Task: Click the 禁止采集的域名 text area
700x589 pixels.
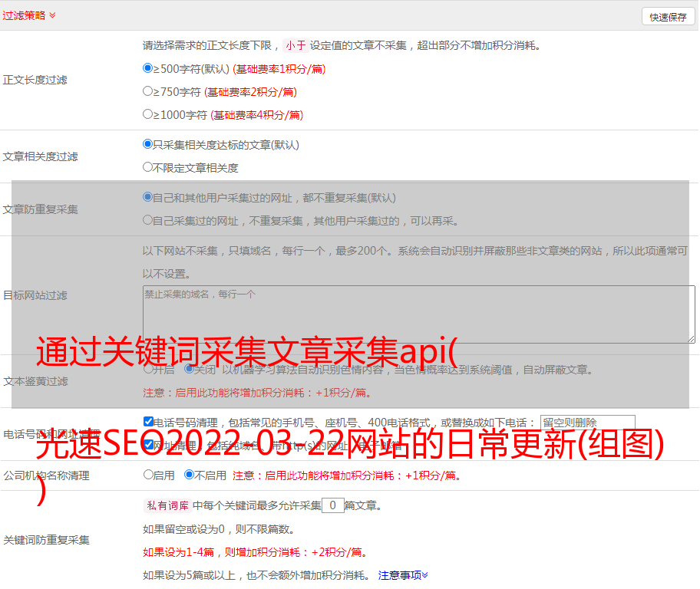Action: [419, 314]
